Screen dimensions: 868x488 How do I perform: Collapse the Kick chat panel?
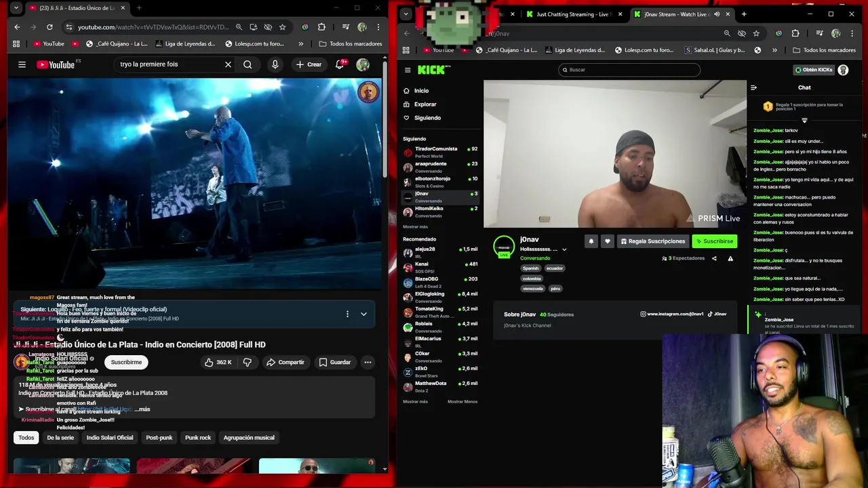coord(753,87)
